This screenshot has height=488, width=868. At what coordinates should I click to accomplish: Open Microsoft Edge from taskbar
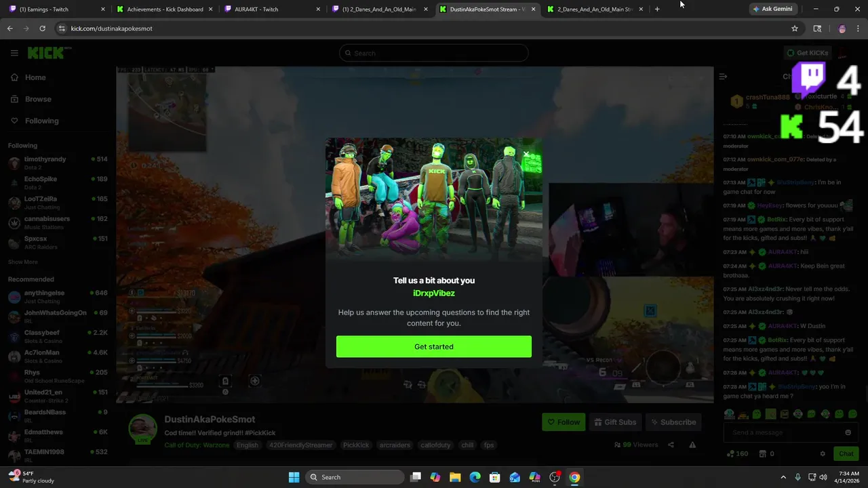click(475, 477)
